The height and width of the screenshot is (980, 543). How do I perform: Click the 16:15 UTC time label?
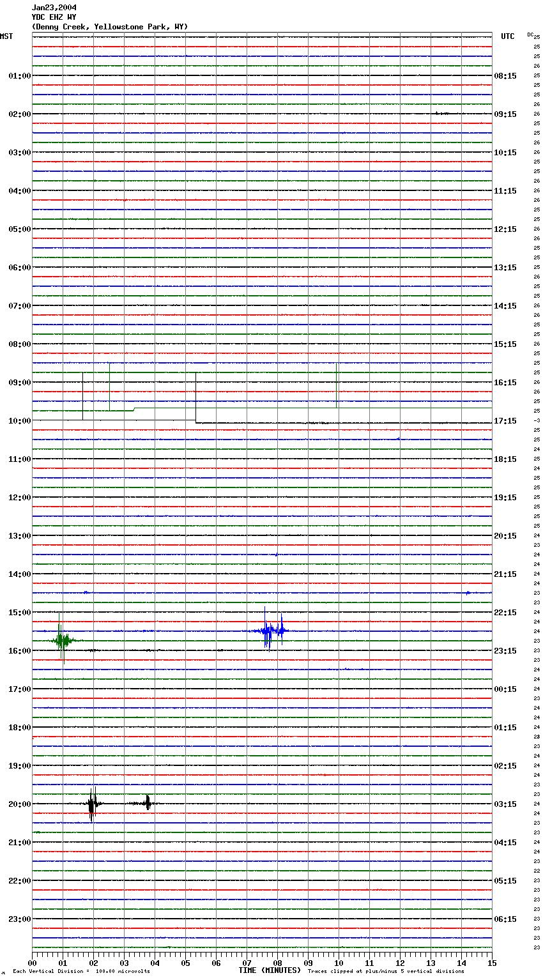[505, 383]
